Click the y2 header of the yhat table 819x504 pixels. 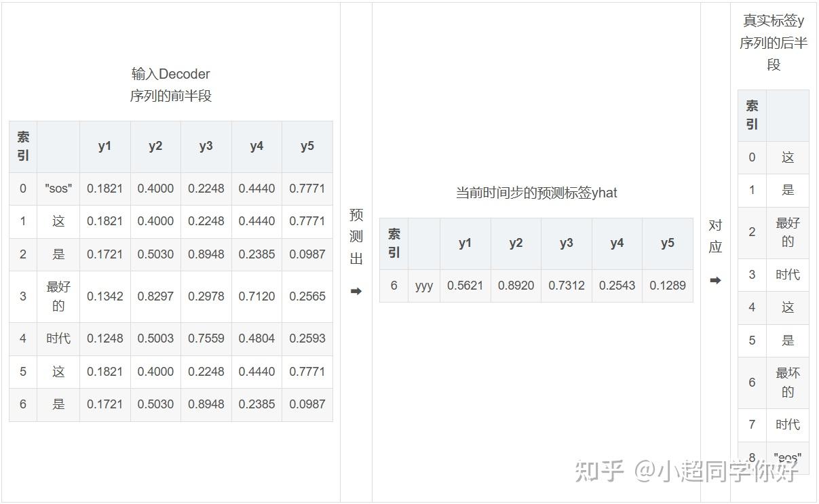point(516,244)
